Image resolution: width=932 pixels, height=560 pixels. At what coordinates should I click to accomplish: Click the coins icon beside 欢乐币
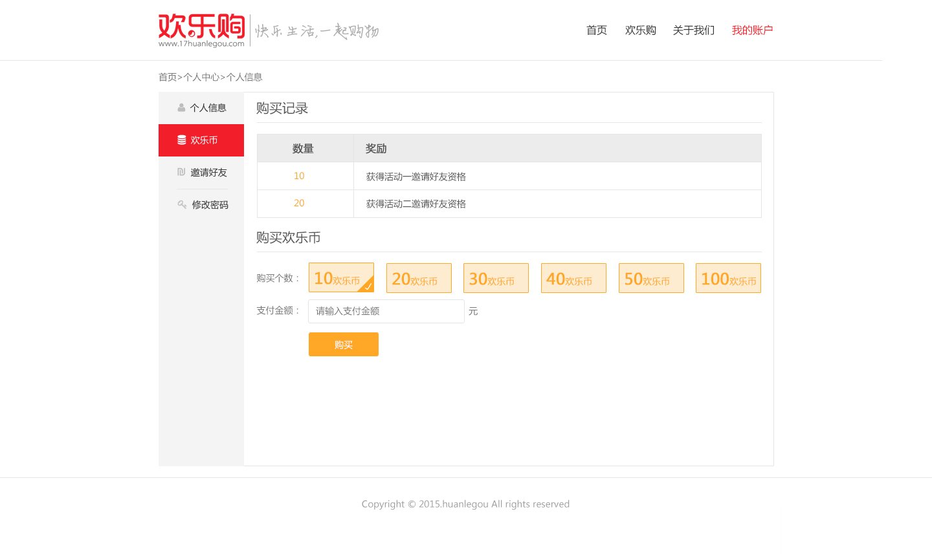(182, 140)
